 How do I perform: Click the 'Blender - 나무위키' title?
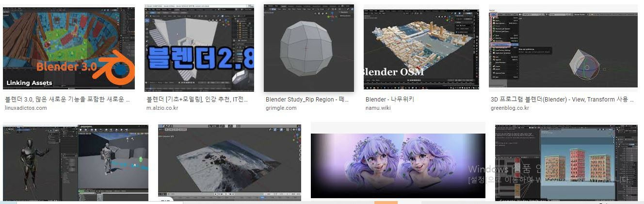(x=390, y=100)
